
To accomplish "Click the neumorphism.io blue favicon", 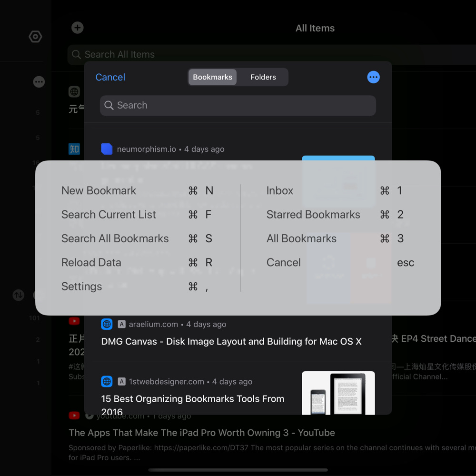I will [107, 149].
